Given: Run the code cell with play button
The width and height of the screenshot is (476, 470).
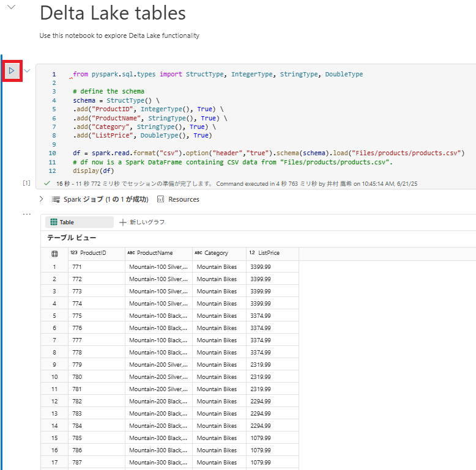Looking at the screenshot, I should pos(12,71).
